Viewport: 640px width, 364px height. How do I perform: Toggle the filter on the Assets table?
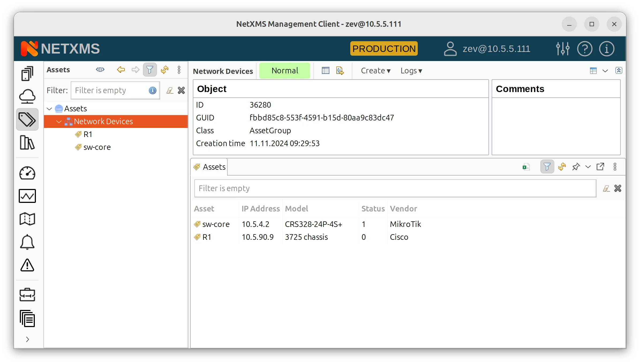(547, 166)
